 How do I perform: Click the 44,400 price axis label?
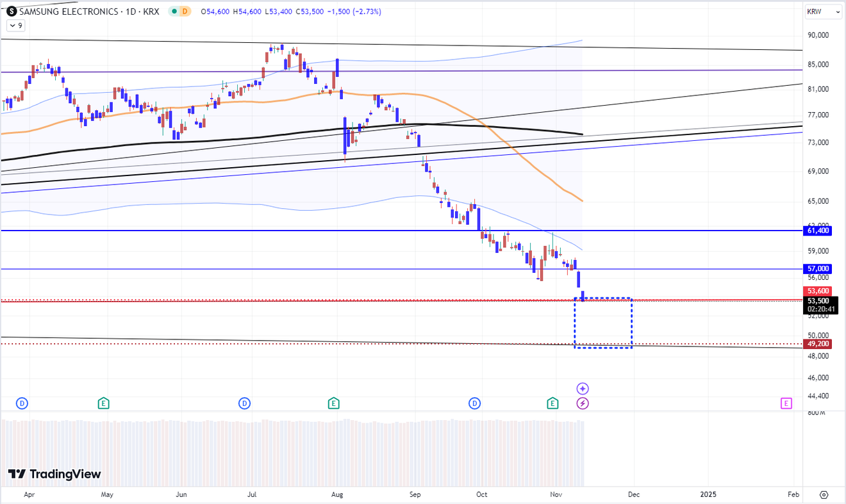tap(818, 396)
